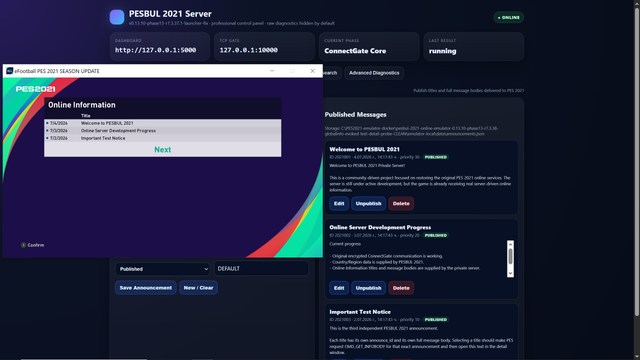Click the TCP gate value 127.0.0.1:10000
The image size is (640, 360).
point(249,50)
